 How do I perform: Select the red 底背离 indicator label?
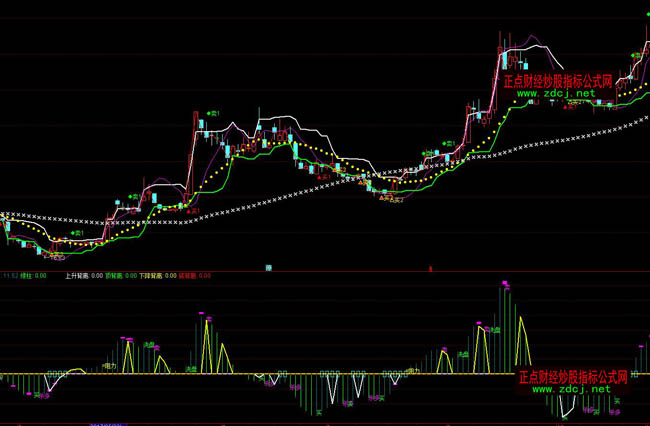click(x=186, y=273)
